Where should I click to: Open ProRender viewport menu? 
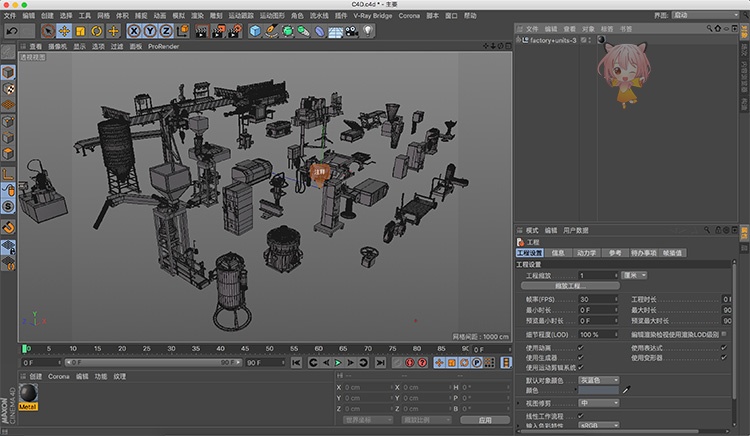[163, 46]
